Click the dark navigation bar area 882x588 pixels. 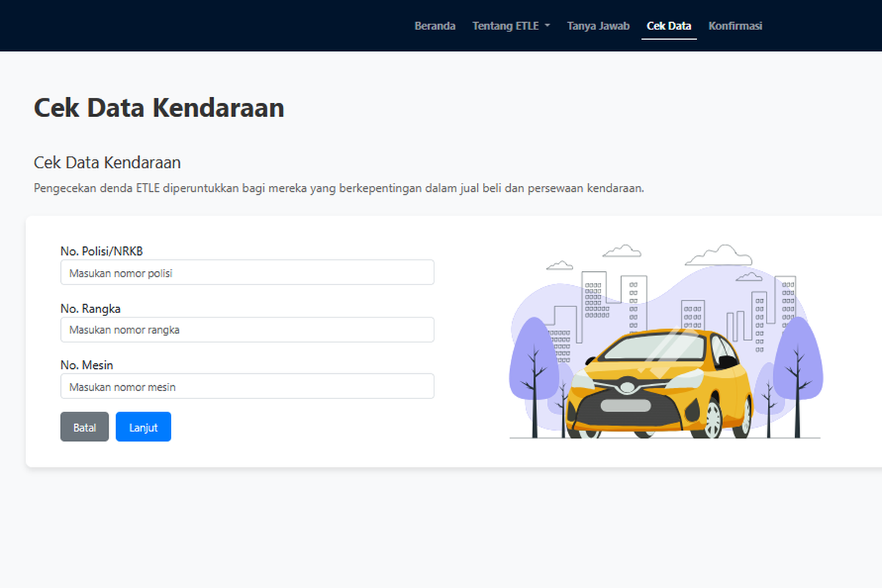[x=220, y=25]
